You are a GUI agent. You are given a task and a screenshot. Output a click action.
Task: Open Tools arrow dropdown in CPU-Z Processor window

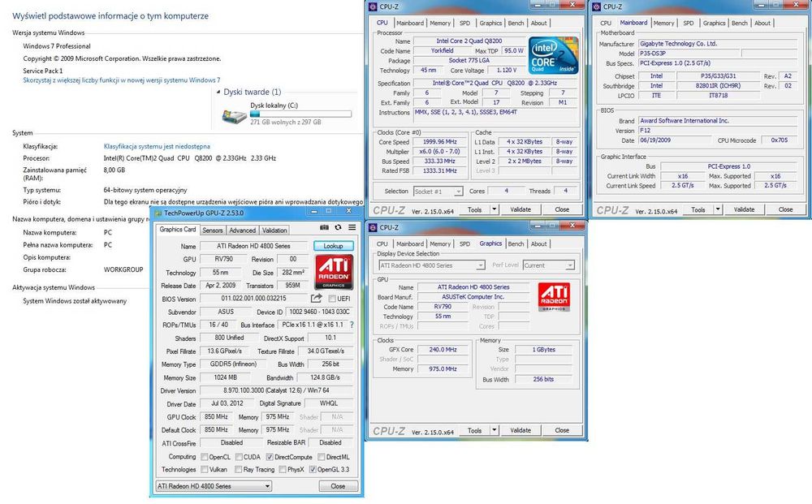[x=495, y=209]
